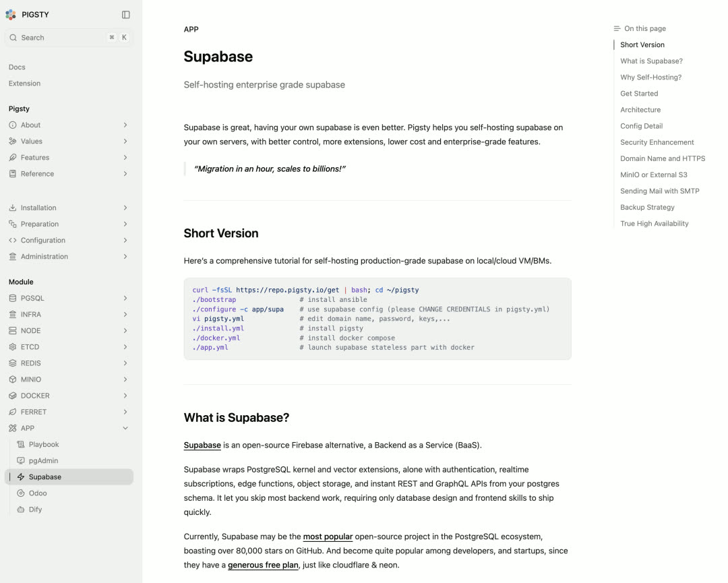This screenshot has width=728, height=583.
Task: Open the "generous free plan" link
Action: (263, 565)
